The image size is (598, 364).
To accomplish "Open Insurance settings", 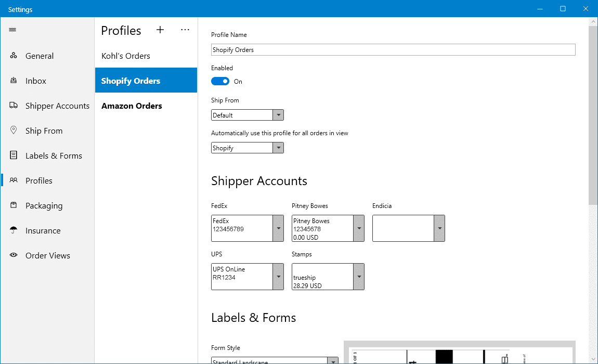I will [x=47, y=230].
